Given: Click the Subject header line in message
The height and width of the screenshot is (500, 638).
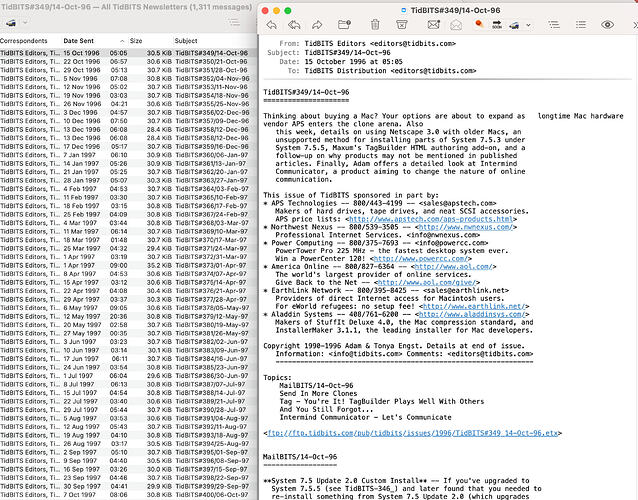Looking at the screenshot, I should pyautogui.click(x=329, y=52).
